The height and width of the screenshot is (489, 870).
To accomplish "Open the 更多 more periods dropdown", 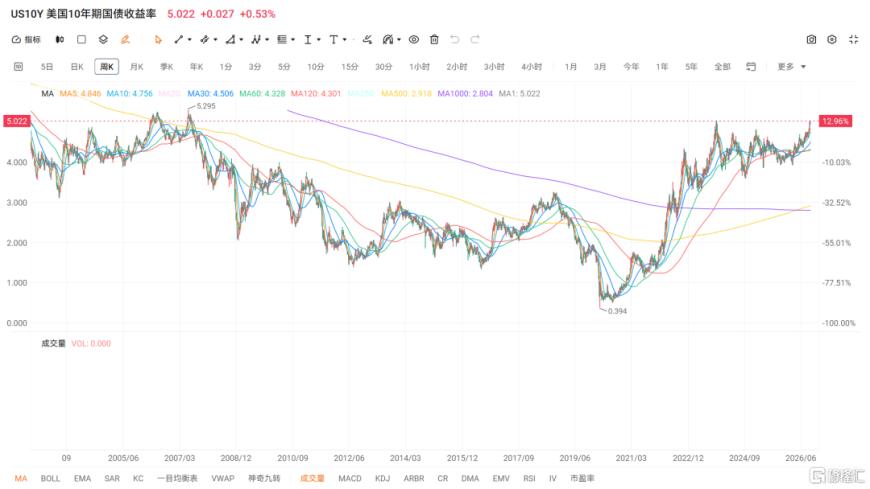I will 791,67.
